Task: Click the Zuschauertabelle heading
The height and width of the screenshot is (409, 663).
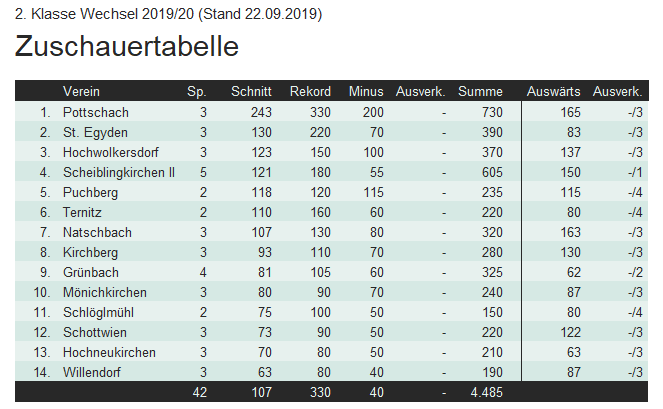Action: point(127,46)
